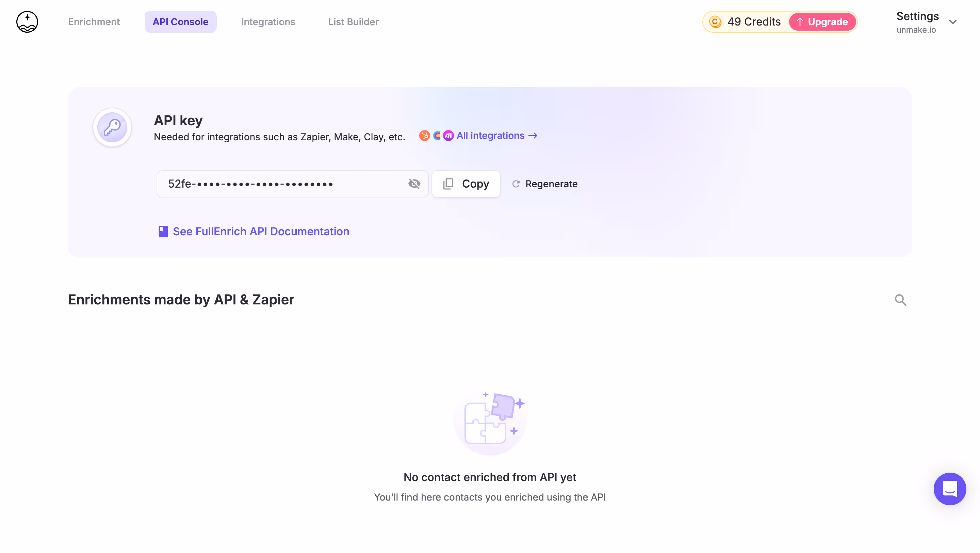Open the search magnifier for enrichments

(900, 300)
